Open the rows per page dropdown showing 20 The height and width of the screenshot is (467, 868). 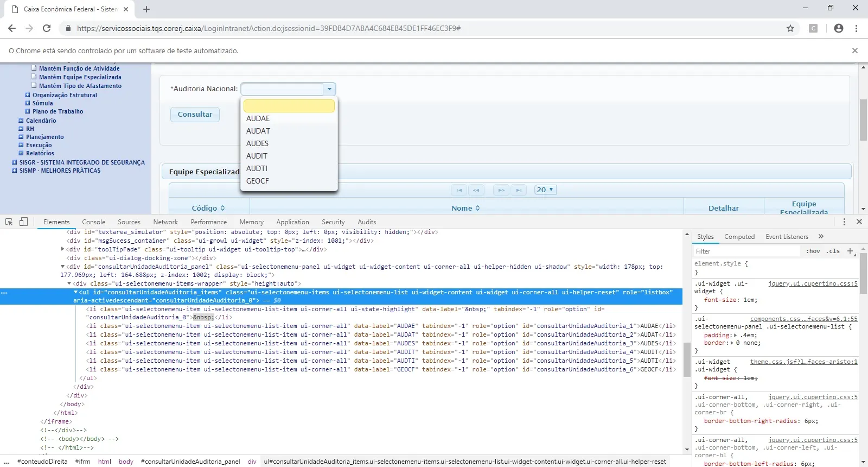[545, 190]
